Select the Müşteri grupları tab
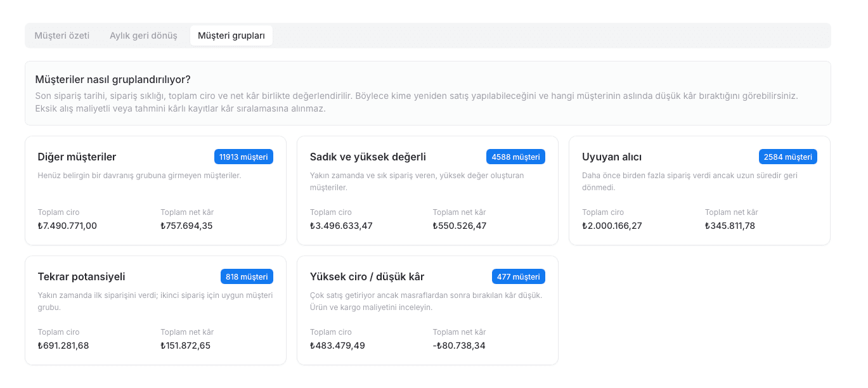 231,36
